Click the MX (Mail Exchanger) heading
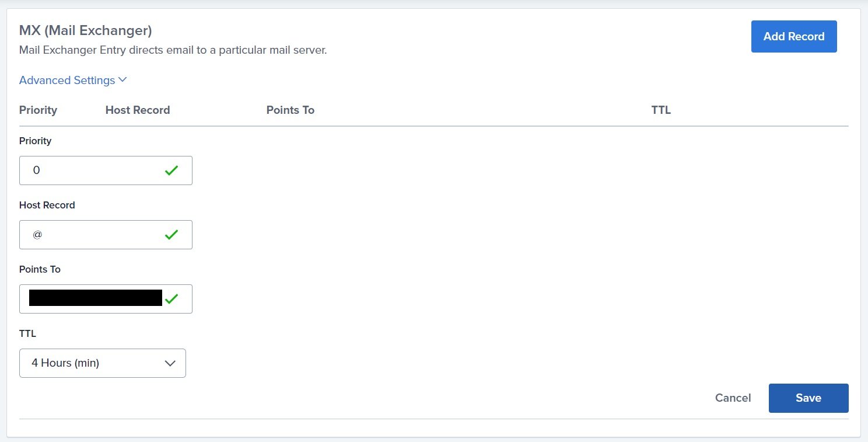This screenshot has height=442, width=868. tap(86, 30)
